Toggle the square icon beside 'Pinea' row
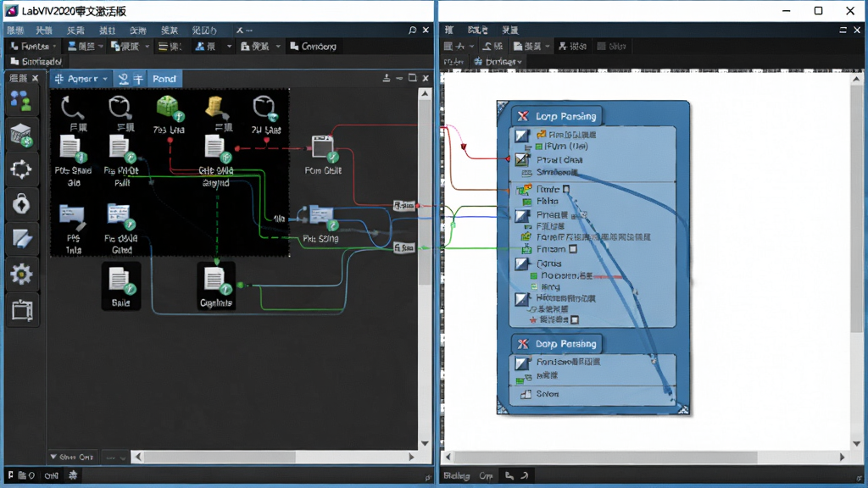The image size is (868, 488). coord(521,214)
